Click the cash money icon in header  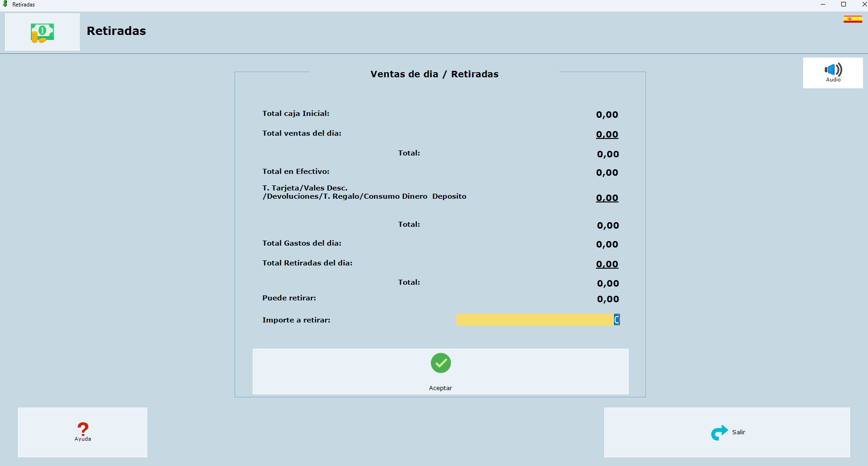pos(42,32)
